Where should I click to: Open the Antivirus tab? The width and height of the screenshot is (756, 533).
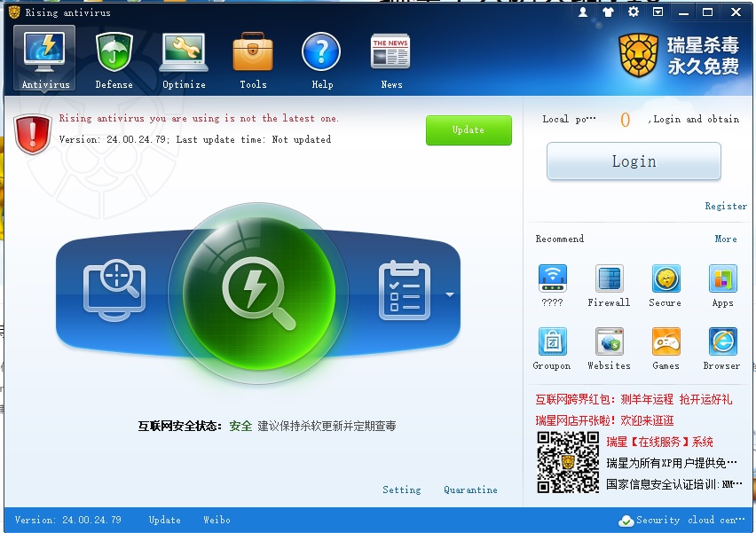(45, 59)
